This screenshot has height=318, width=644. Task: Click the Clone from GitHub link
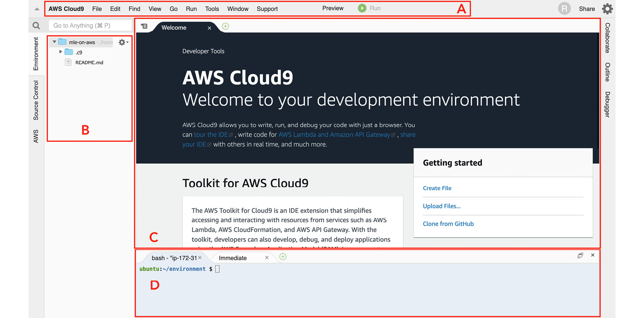(448, 224)
